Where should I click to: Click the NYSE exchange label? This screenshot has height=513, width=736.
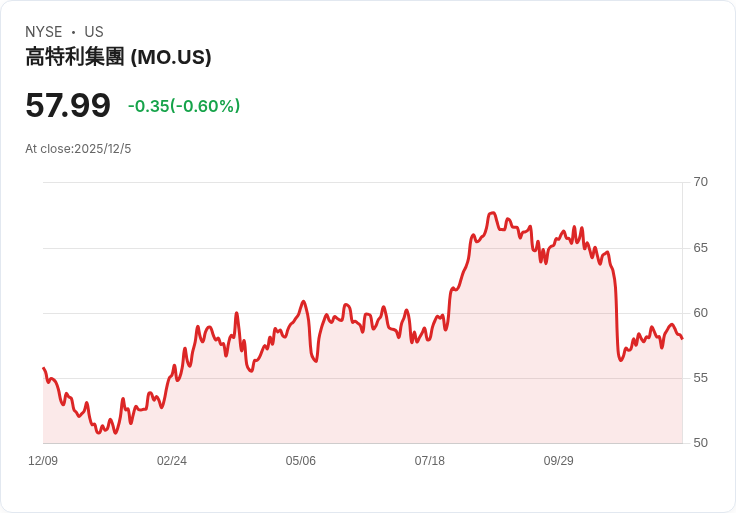pyautogui.click(x=44, y=32)
